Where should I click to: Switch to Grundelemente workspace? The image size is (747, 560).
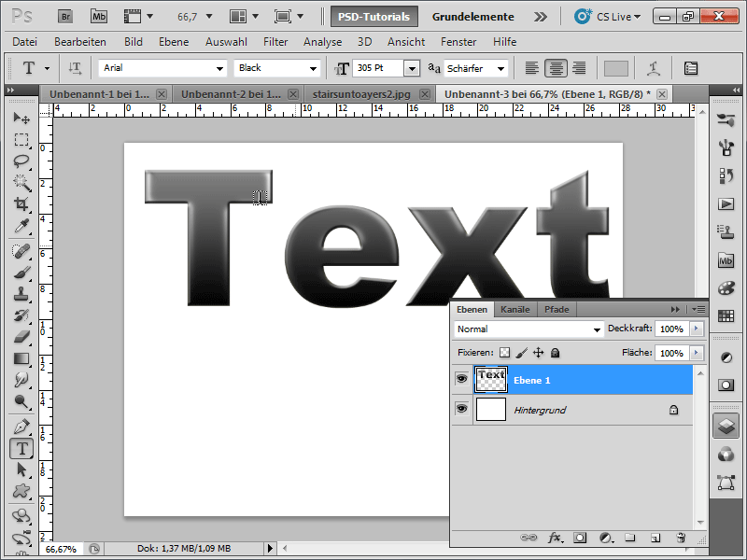click(x=473, y=17)
